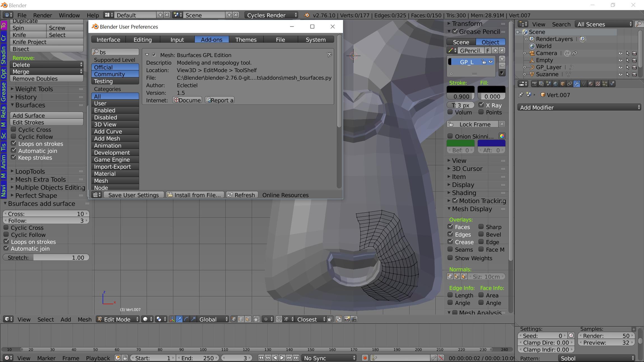Open the Render Layers properties tab
644x362 pixels.
[x=541, y=84]
